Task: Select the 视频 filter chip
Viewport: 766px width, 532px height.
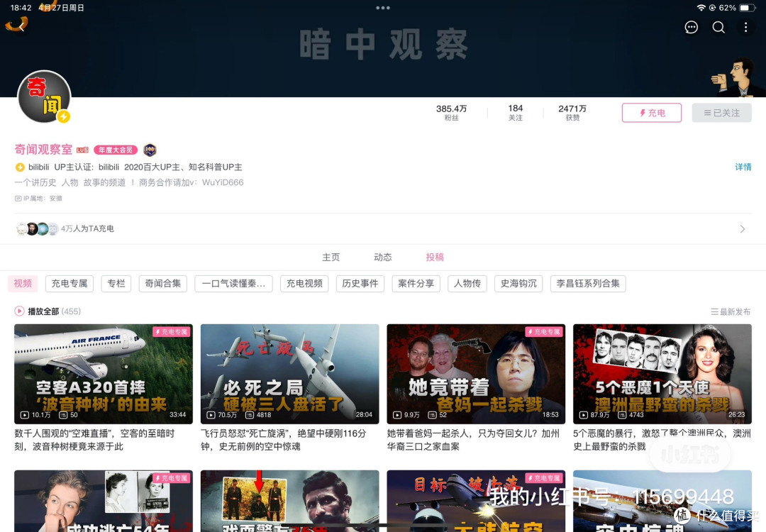Action: 23,283
